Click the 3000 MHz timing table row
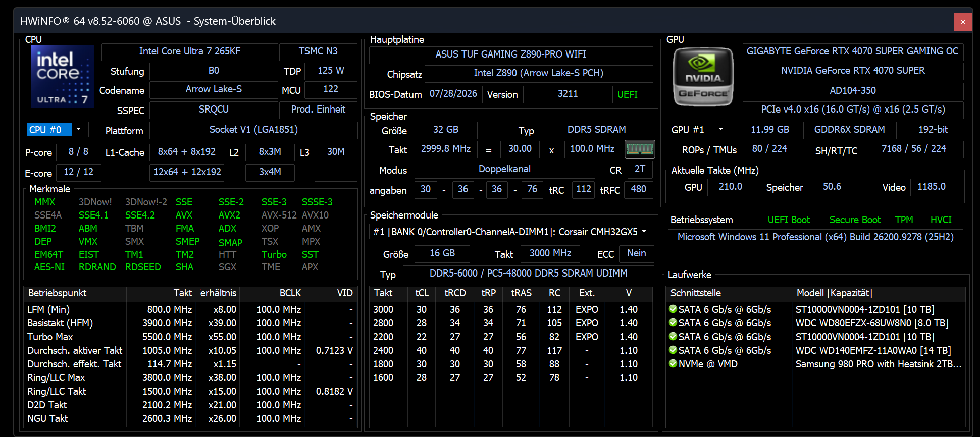The height and width of the screenshot is (437, 980). 511,309
